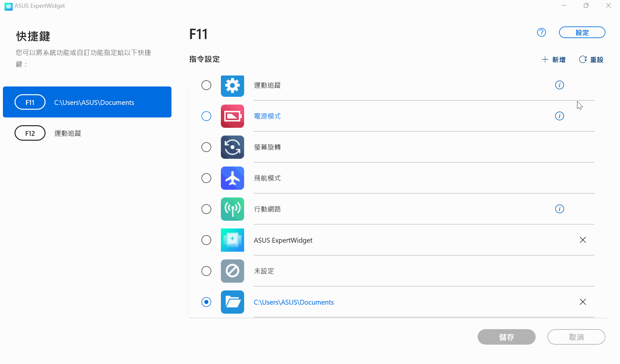Screen dimensions: 620x364
Task: Click the 電源模式 label text
Action: tap(267, 116)
